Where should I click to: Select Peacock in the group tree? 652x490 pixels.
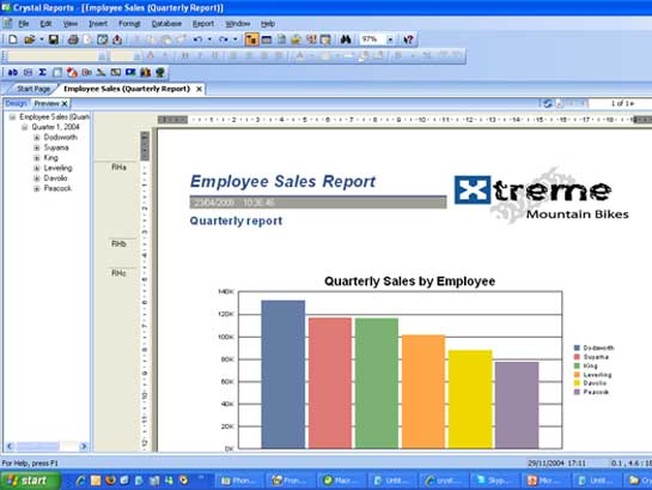[57, 188]
